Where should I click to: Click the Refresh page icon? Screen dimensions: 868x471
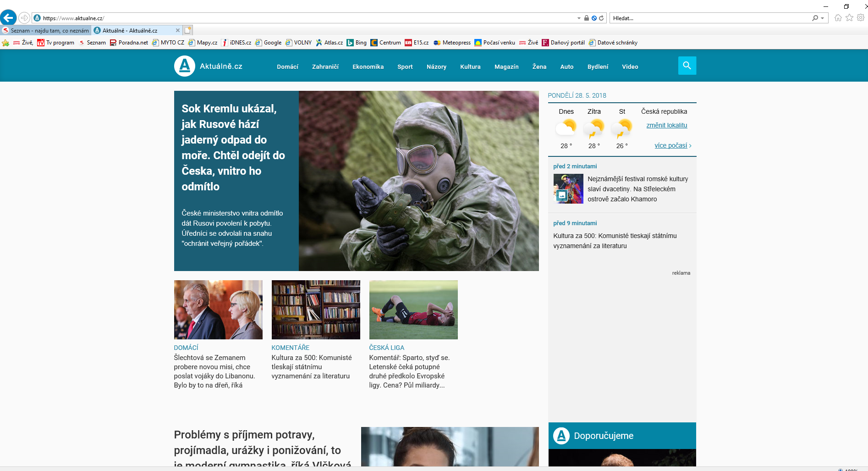[601, 18]
